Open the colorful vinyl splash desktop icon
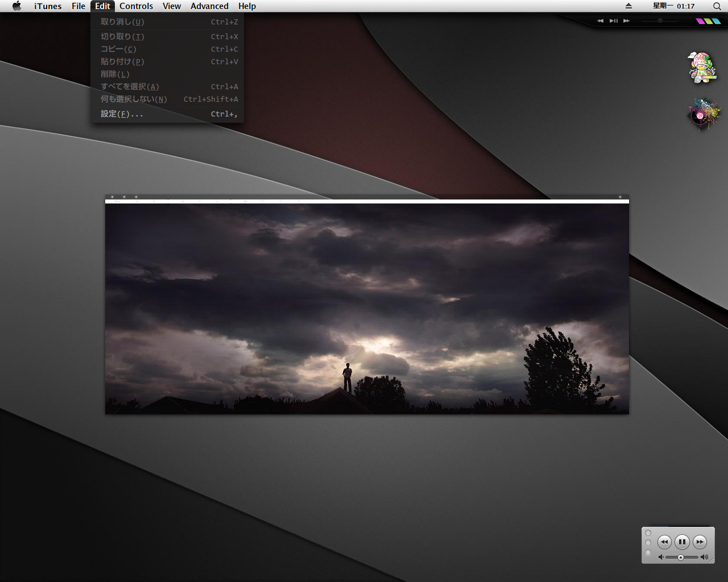This screenshot has width=728, height=582. 704,114
